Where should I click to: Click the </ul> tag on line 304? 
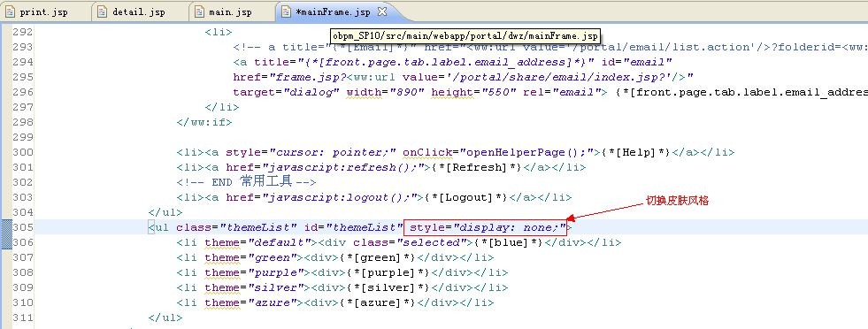click(165, 211)
